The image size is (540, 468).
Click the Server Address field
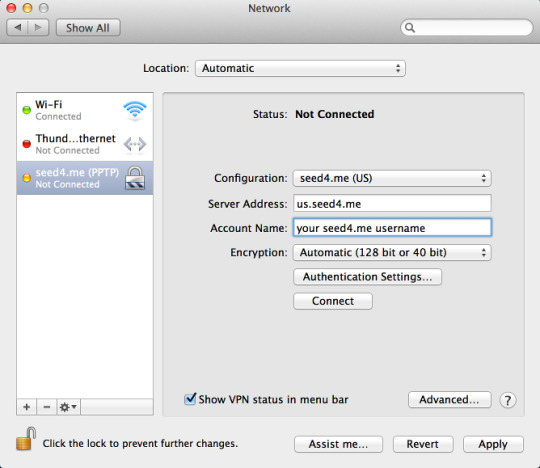pyautogui.click(x=392, y=204)
